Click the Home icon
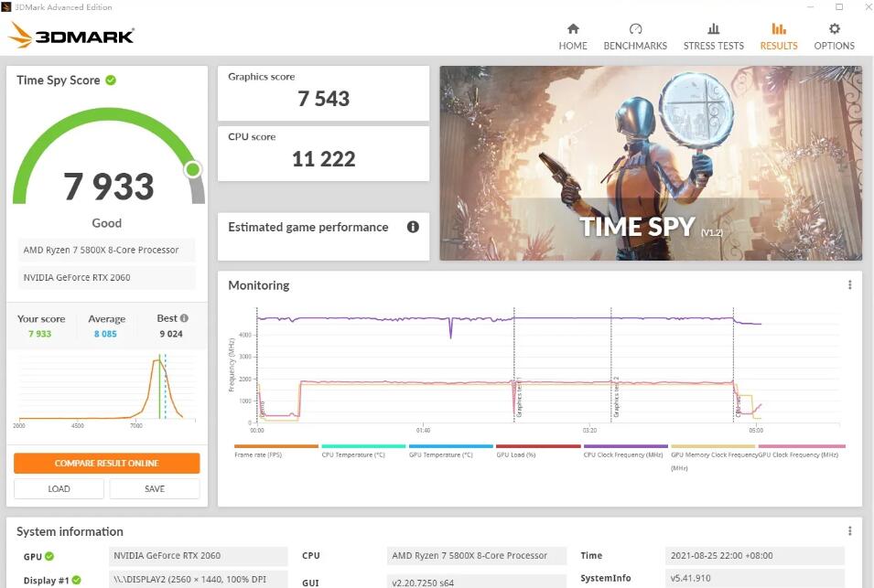Image resolution: width=874 pixels, height=588 pixels. pyautogui.click(x=573, y=29)
